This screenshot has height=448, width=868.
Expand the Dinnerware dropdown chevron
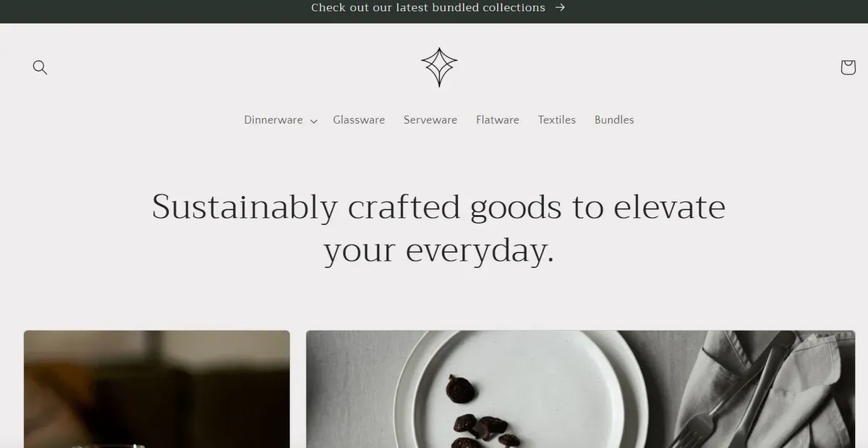coord(313,121)
